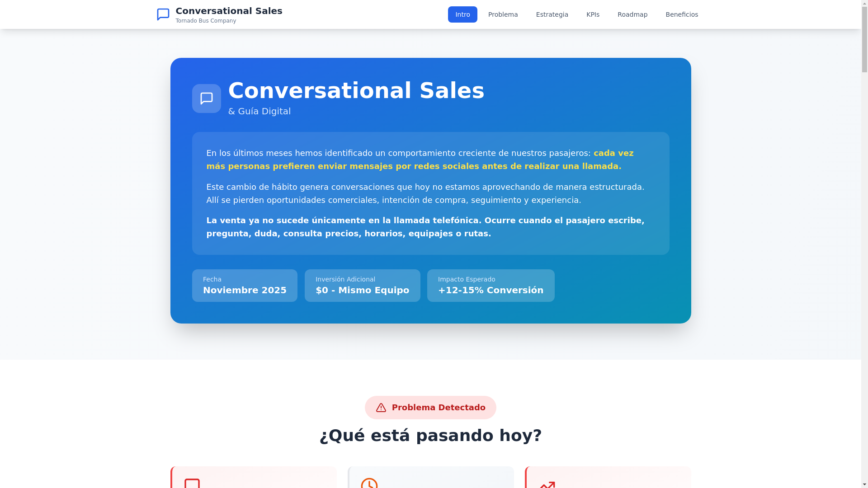Click the Conversational Sales header title
Screen dimensions: 868x488
(229, 11)
